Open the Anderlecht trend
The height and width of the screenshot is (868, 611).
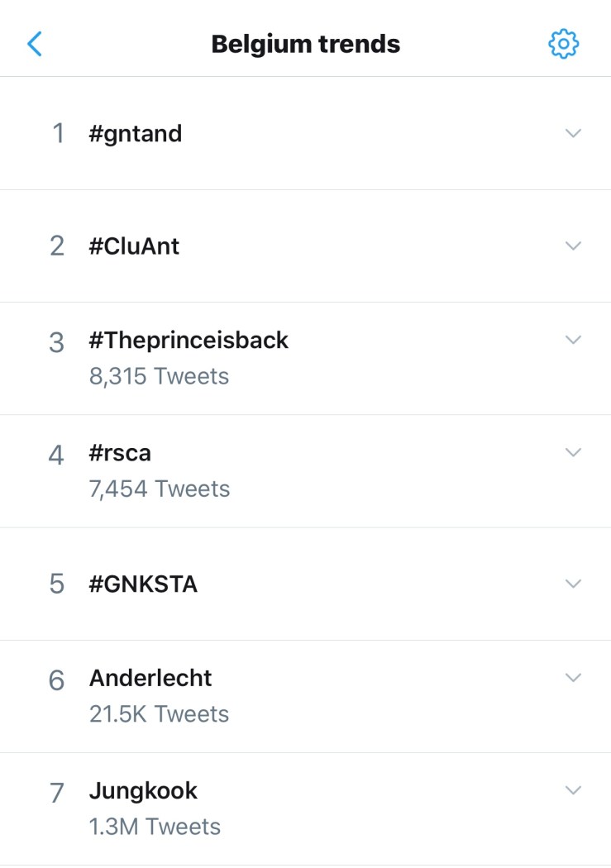150,678
